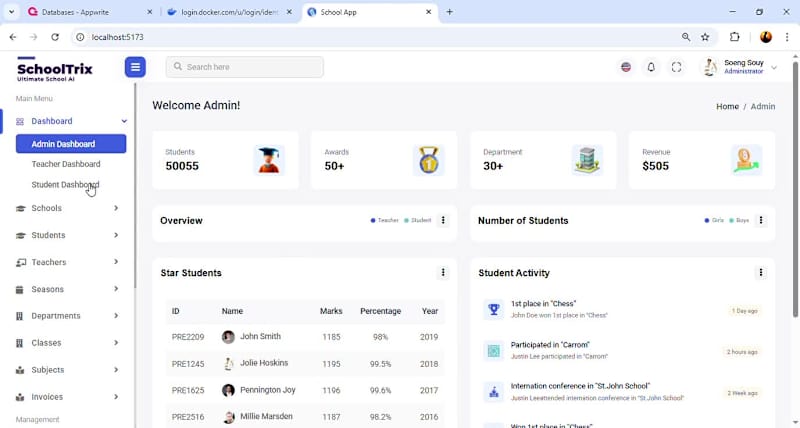Open Overview card three-dot options
Screen dimensions: 800x428
443,220
